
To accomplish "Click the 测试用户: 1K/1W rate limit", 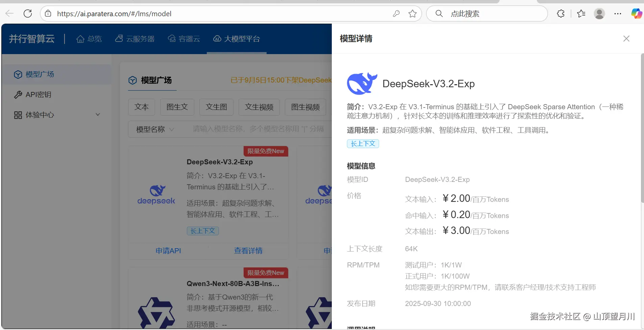I will [434, 265].
